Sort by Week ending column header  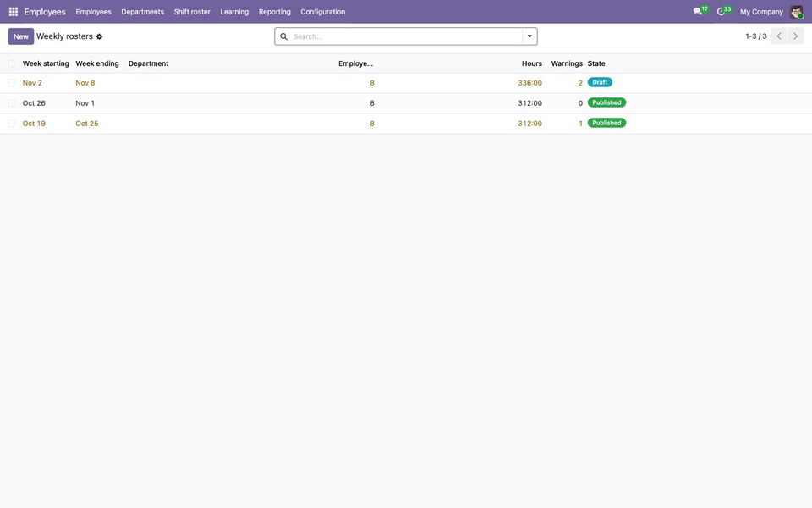pos(97,63)
